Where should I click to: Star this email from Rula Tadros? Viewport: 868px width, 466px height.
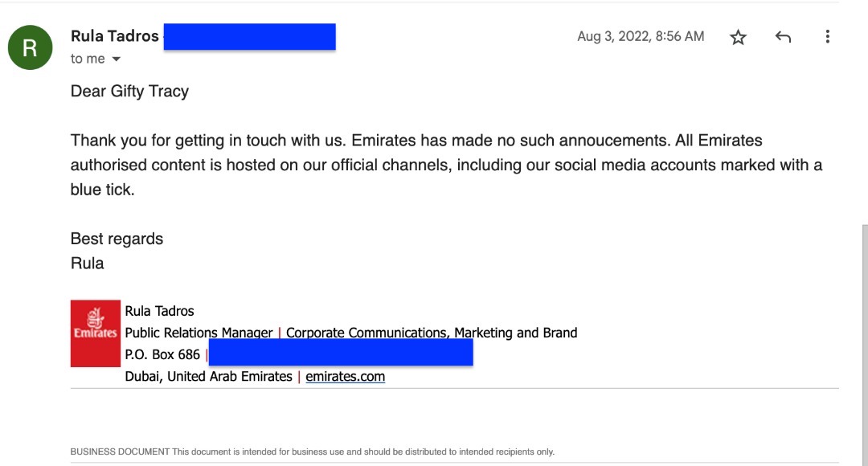tap(738, 37)
